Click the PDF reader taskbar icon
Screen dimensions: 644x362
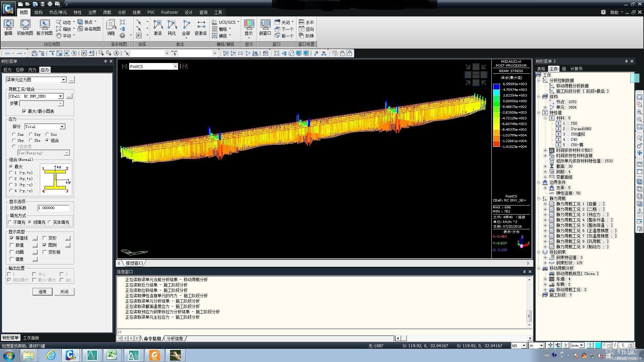155,355
